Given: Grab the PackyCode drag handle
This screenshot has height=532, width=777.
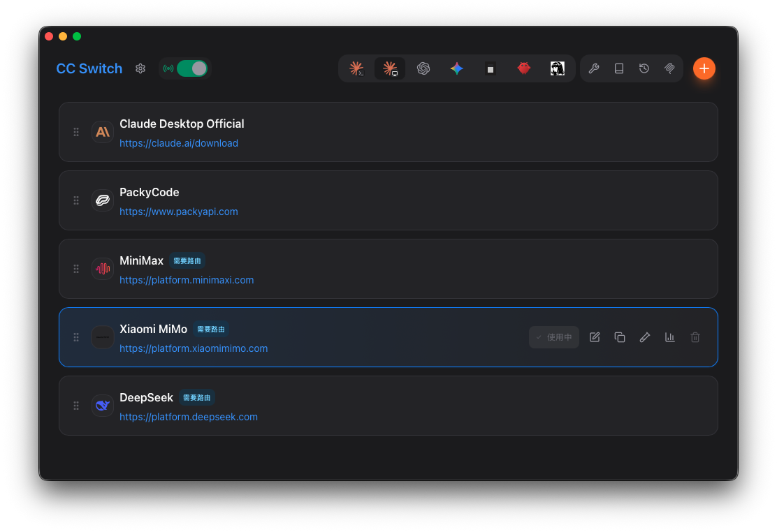Looking at the screenshot, I should click(x=76, y=200).
